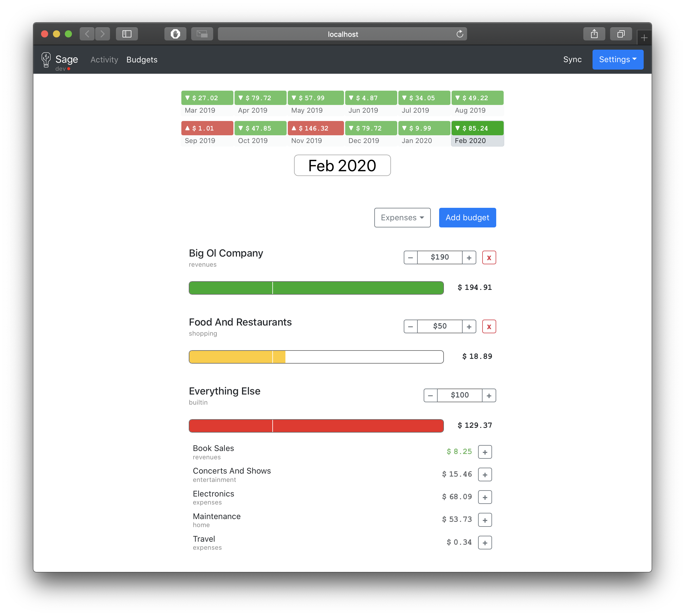Image resolution: width=685 pixels, height=616 pixels.
Task: Click the Food And Restaurants progress bar
Action: [x=316, y=357]
